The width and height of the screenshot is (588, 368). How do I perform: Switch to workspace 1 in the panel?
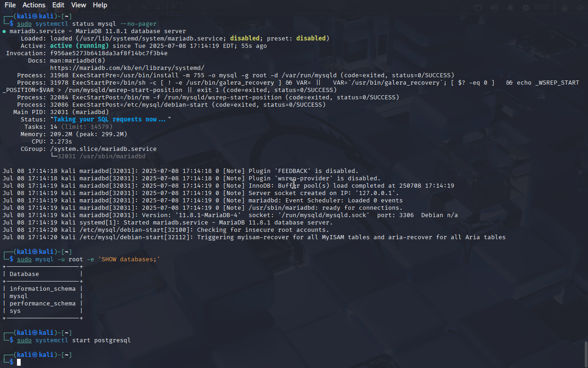click(114, 8)
